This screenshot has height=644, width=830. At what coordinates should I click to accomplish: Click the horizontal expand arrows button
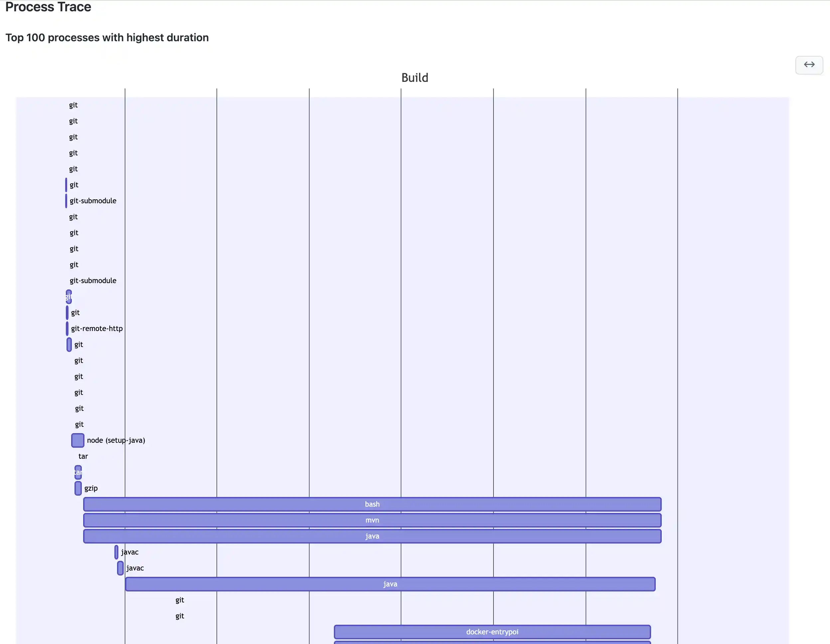pos(809,65)
